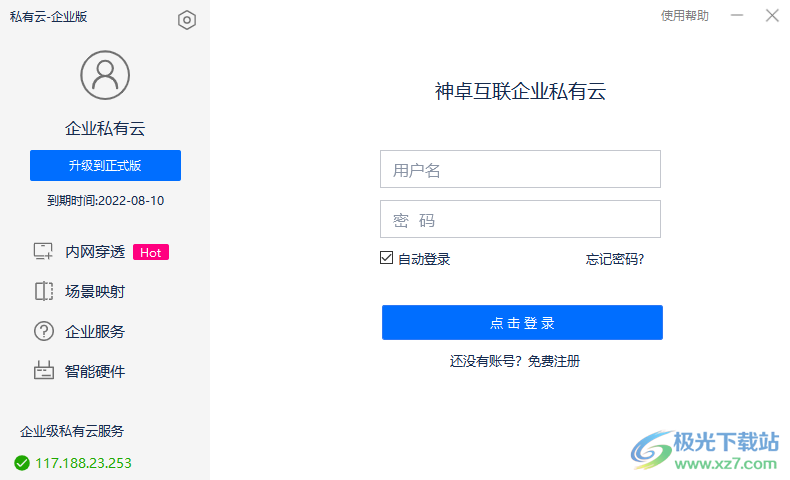Click the 神卓互联企业私有云 heading

[x=520, y=92]
